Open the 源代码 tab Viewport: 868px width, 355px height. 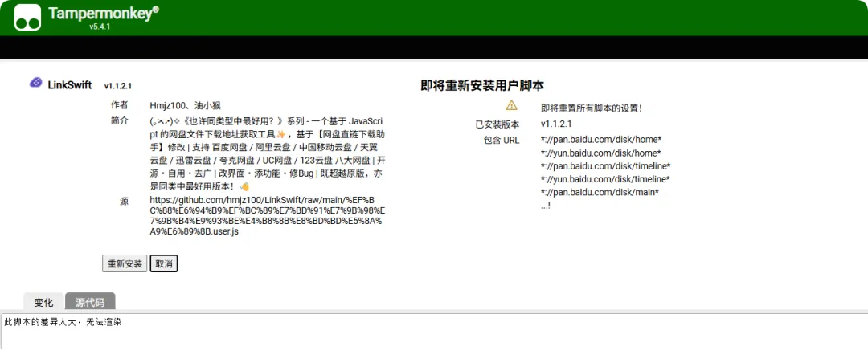pos(90,303)
